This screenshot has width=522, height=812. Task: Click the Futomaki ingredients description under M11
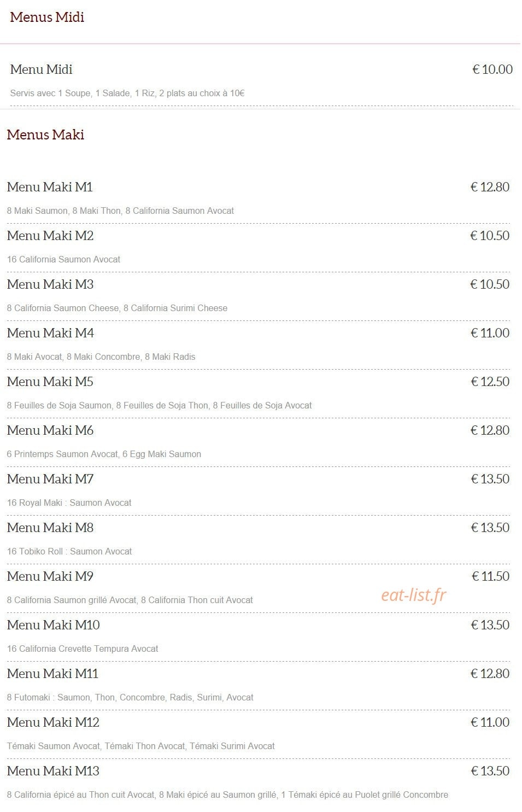(x=130, y=697)
